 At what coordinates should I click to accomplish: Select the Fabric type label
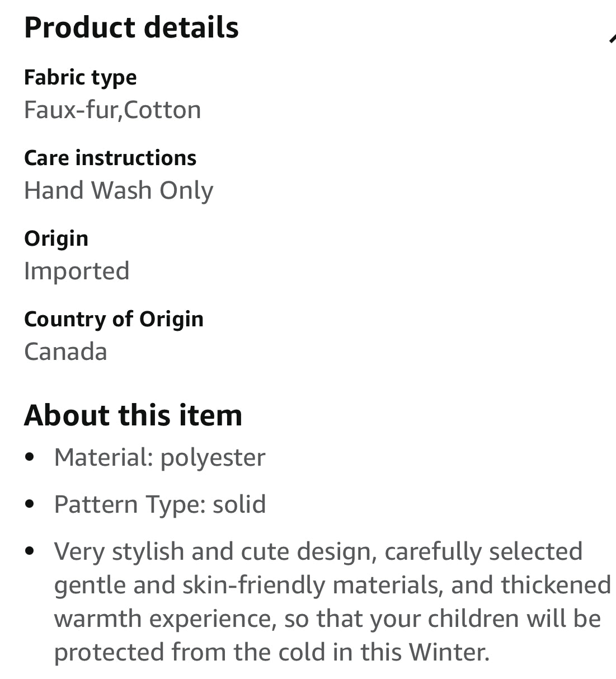coord(80,77)
